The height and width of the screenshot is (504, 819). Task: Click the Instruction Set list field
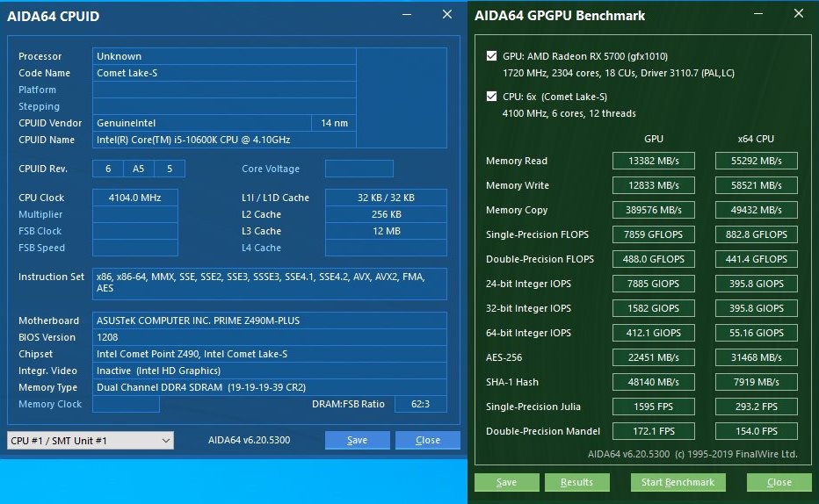coord(270,284)
